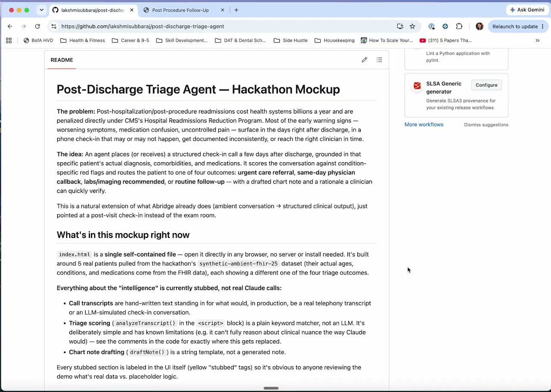Viewport: 551px width, 392px height.
Task: Open the Chrome profile avatar
Action: pos(479,26)
